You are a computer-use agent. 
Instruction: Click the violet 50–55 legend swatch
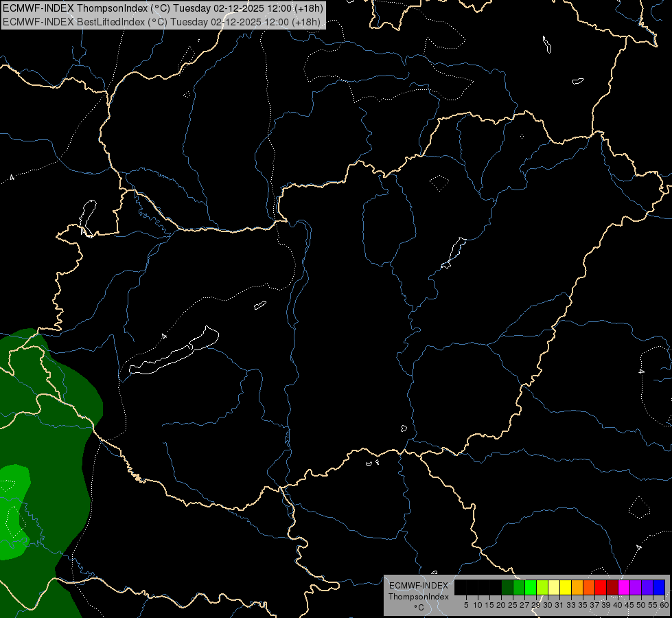[647, 587]
